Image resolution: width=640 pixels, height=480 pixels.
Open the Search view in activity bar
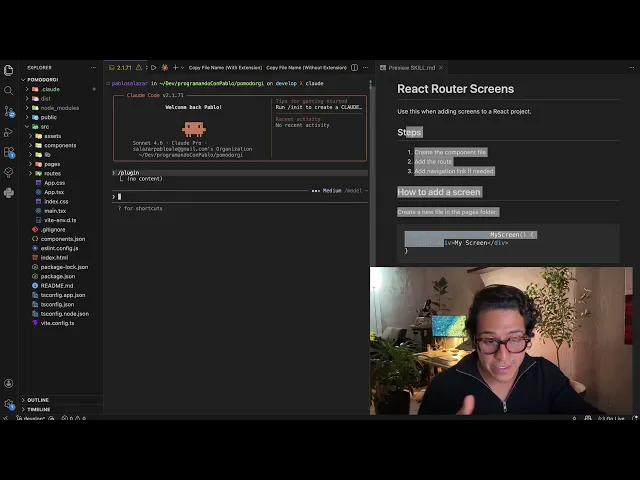click(x=9, y=90)
